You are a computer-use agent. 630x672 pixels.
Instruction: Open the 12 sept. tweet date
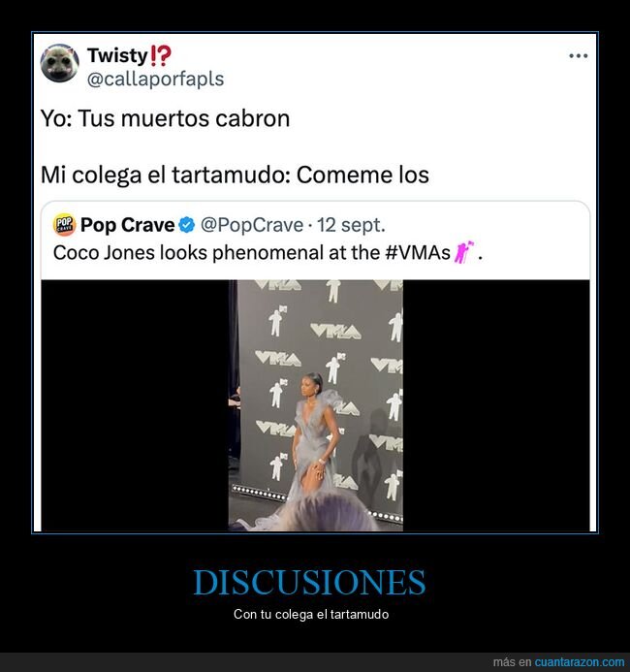point(351,225)
